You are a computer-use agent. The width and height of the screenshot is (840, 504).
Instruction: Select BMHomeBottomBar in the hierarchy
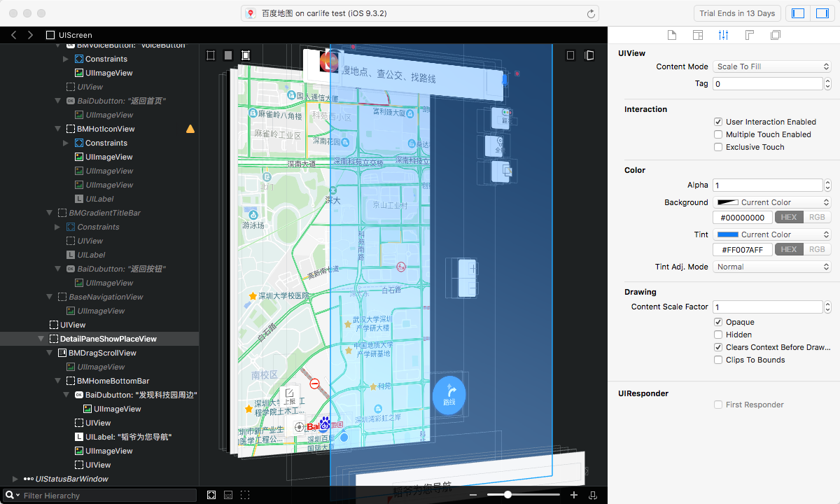click(x=113, y=381)
